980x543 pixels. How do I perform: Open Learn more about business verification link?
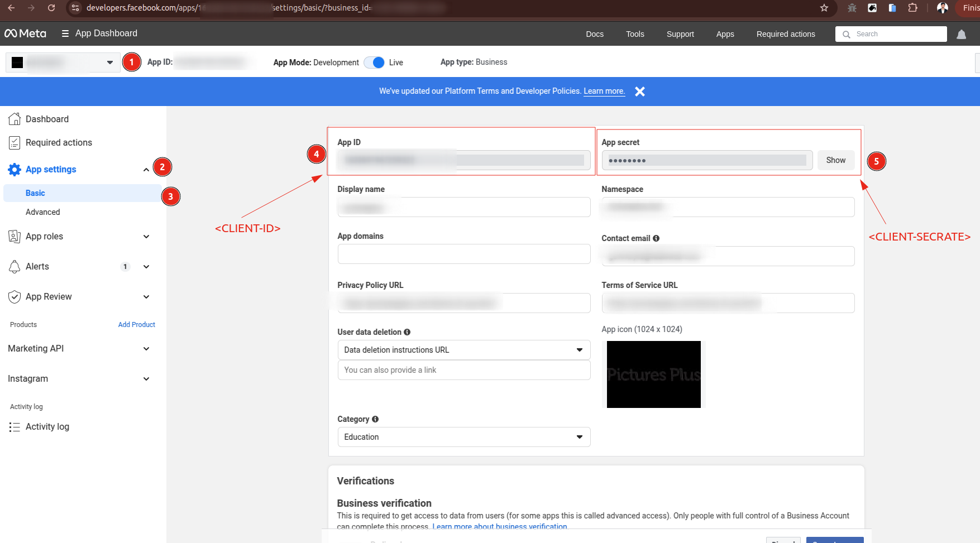(500, 526)
